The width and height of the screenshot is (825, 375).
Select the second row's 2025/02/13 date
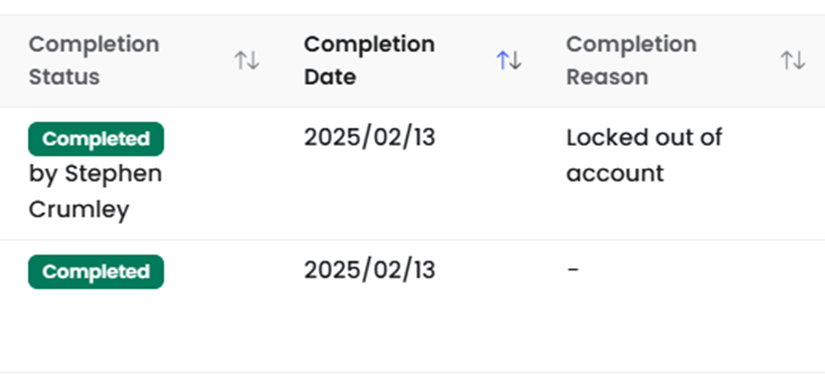370,270
